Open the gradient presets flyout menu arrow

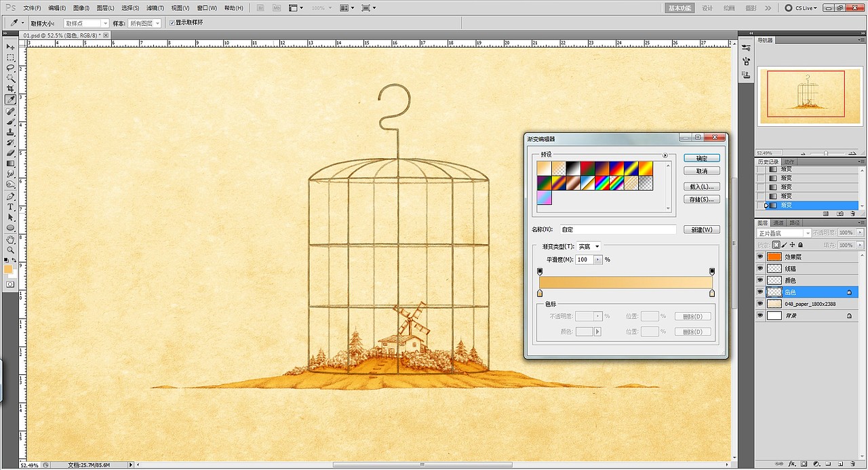coord(665,155)
